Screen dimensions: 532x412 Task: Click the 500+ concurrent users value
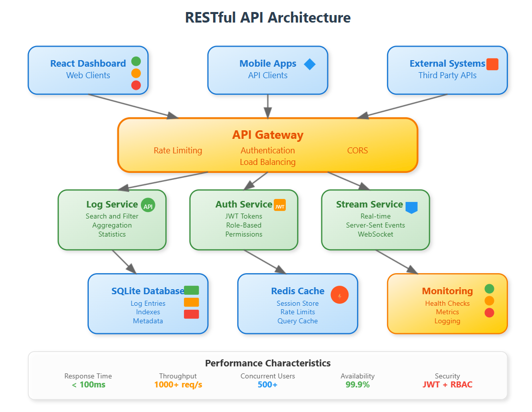268,384
